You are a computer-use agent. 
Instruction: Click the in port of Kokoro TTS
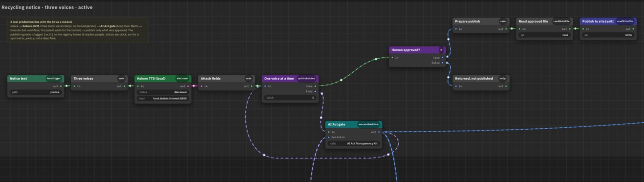pyautogui.click(x=138, y=86)
